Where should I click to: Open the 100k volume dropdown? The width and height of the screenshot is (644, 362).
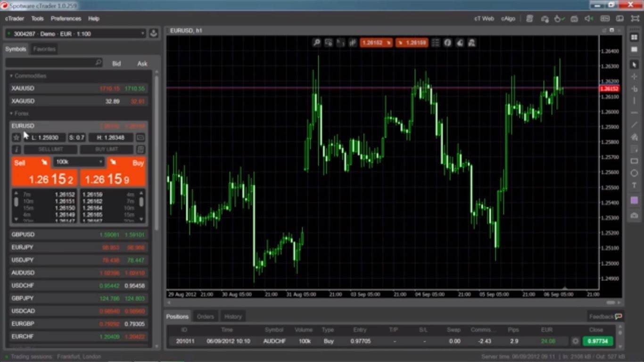(100, 163)
